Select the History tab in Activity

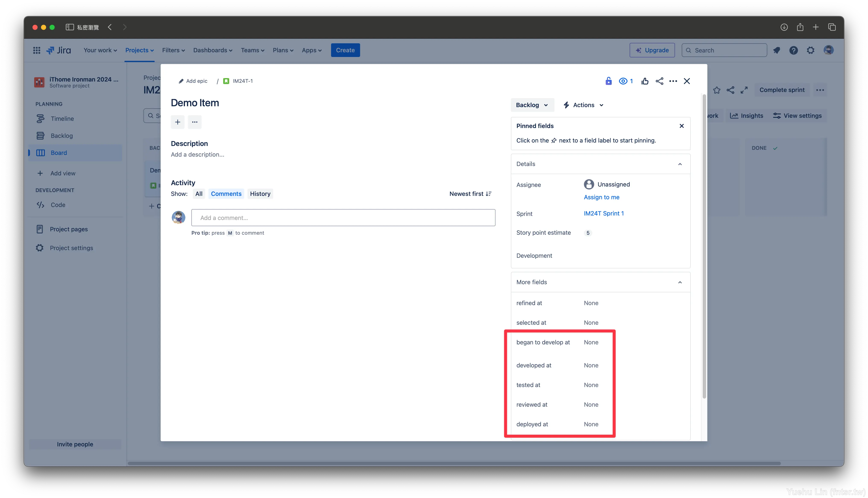[x=260, y=194]
